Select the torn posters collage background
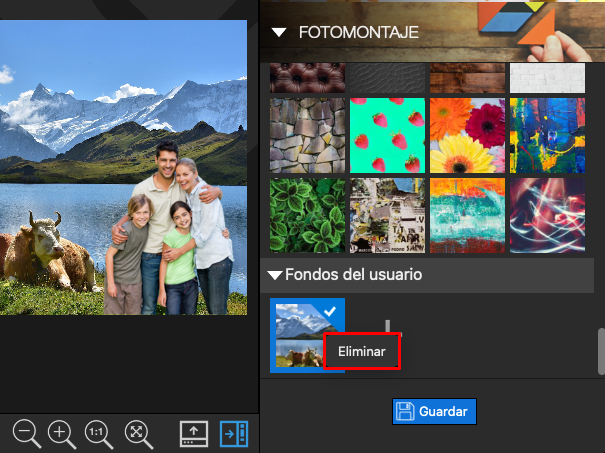The height and width of the screenshot is (453, 605). point(387,215)
